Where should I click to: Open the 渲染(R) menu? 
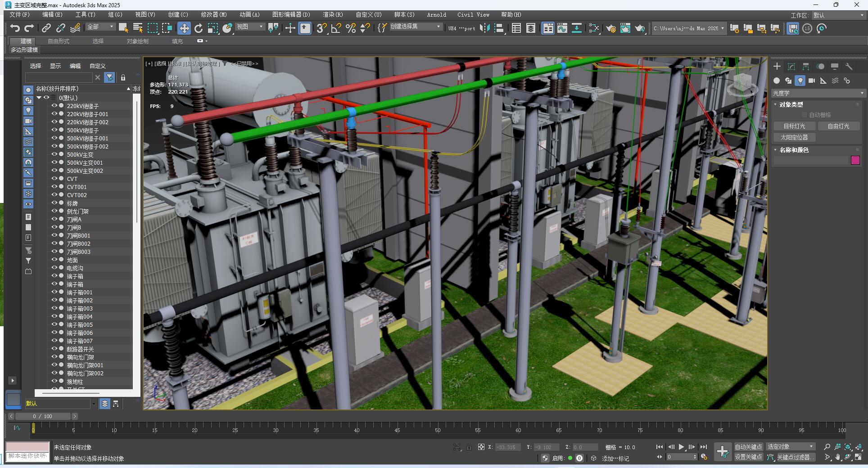click(333, 14)
